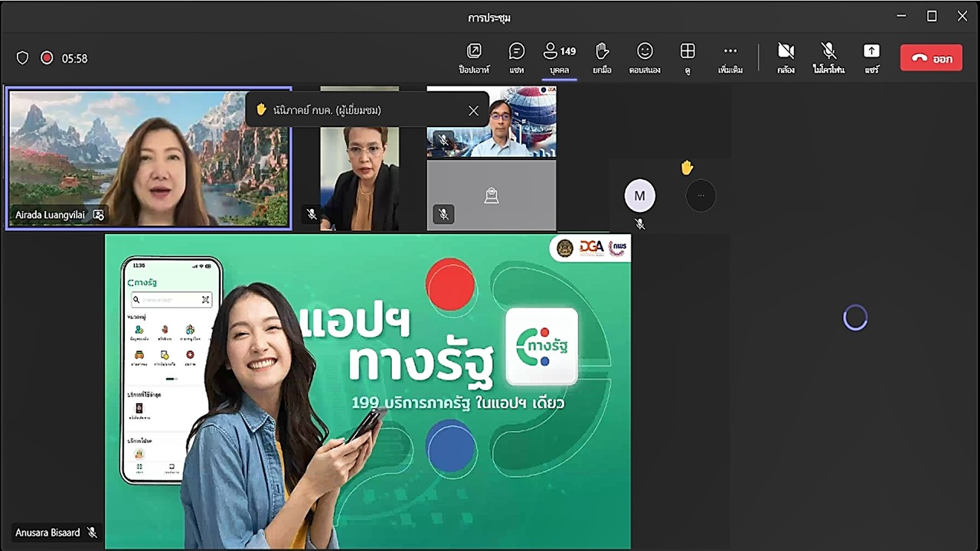The width and height of the screenshot is (980, 551).
Task: Select the gray placeholder participant tile
Action: click(x=492, y=195)
